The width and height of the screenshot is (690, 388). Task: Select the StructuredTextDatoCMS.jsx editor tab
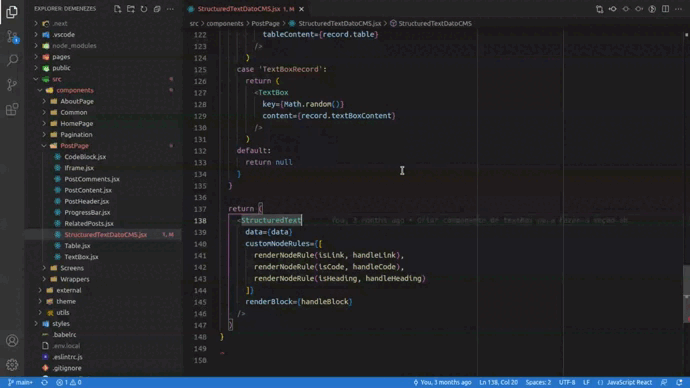coord(246,9)
